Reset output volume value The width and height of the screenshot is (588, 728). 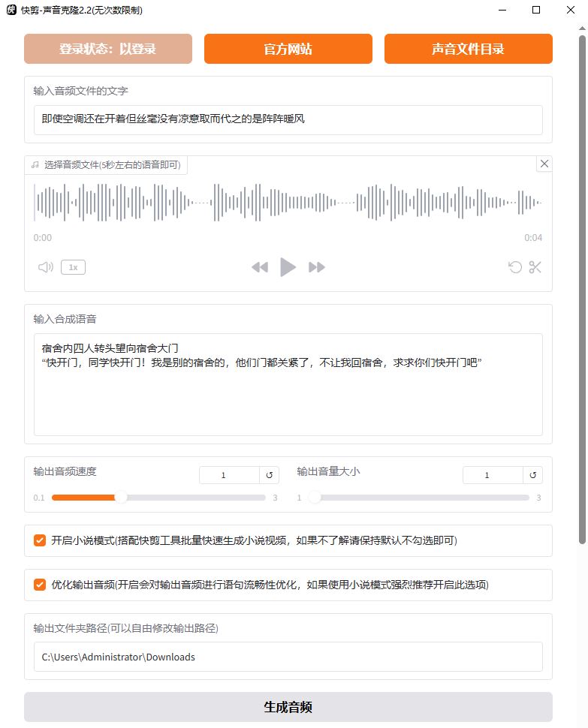tap(533, 475)
